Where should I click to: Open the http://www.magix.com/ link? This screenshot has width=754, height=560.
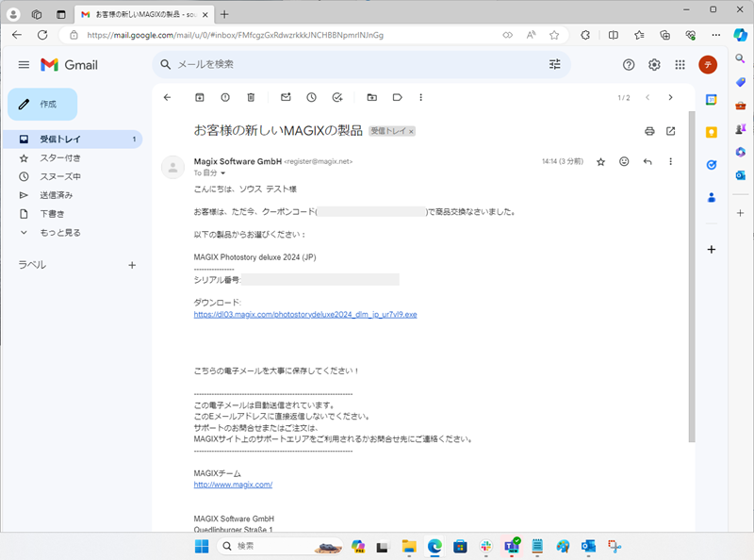(233, 485)
